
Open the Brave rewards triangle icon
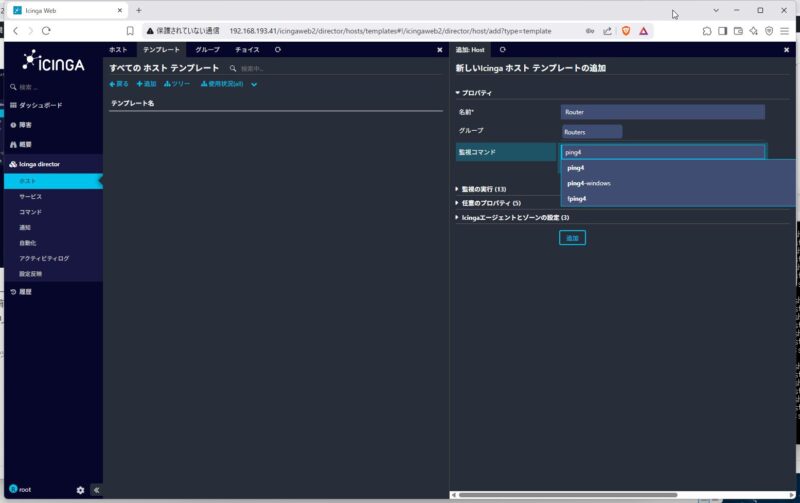(643, 31)
